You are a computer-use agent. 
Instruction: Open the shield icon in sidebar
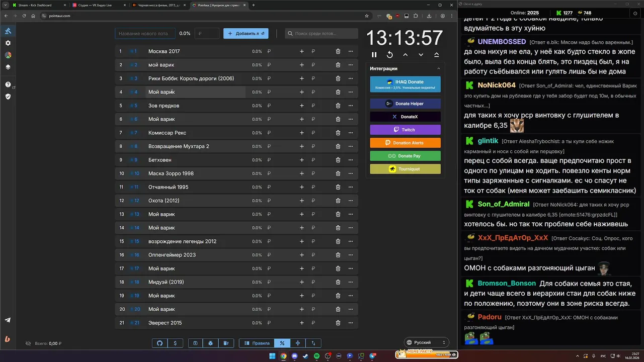pyautogui.click(x=8, y=97)
